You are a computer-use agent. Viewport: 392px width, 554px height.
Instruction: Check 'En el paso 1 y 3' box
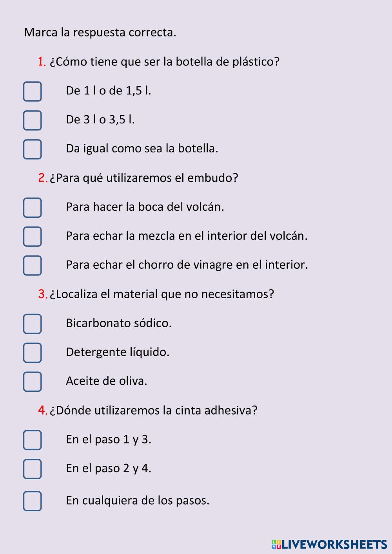(x=32, y=440)
